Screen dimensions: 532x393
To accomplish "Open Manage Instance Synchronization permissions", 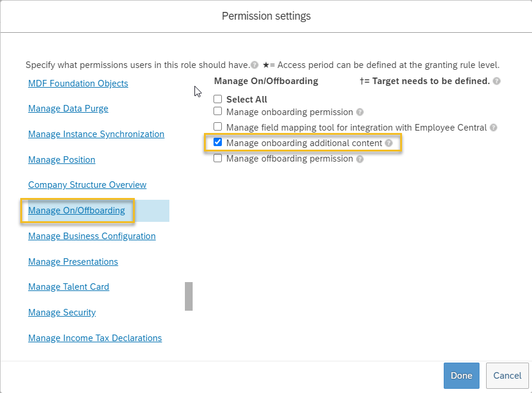I will tap(97, 134).
